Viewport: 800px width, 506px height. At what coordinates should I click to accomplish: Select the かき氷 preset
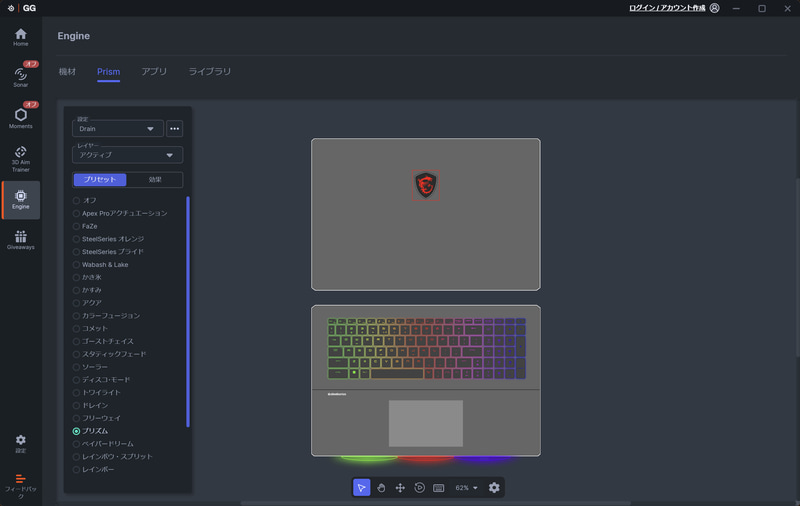click(x=87, y=277)
